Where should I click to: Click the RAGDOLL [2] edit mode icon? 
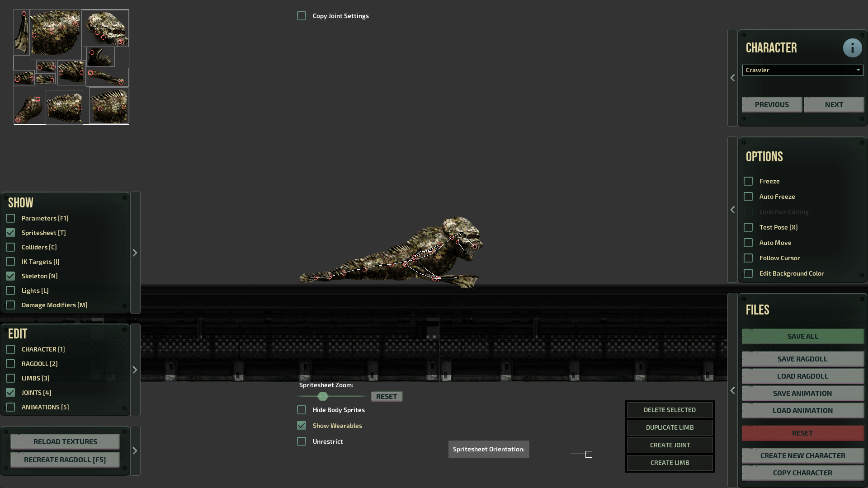(11, 363)
